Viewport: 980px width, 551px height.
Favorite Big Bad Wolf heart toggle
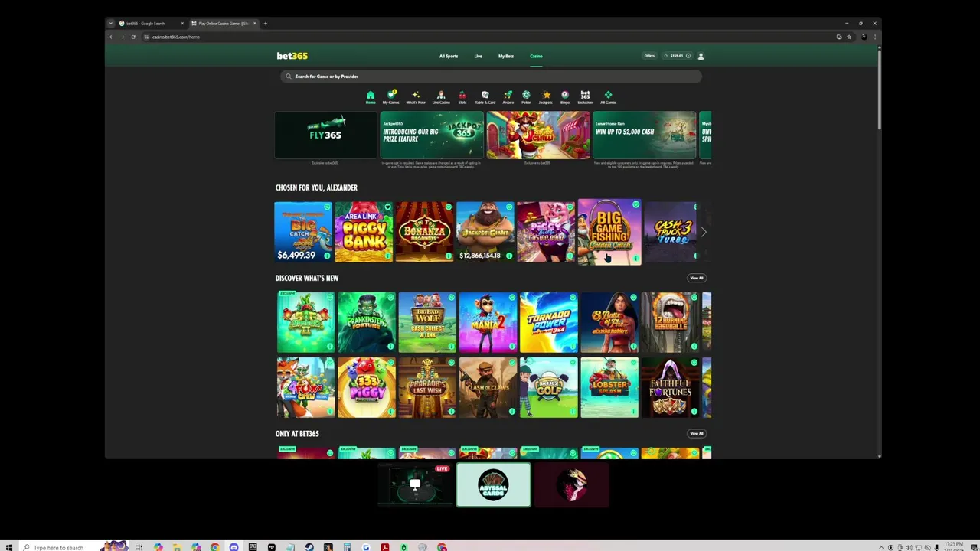[x=451, y=298]
